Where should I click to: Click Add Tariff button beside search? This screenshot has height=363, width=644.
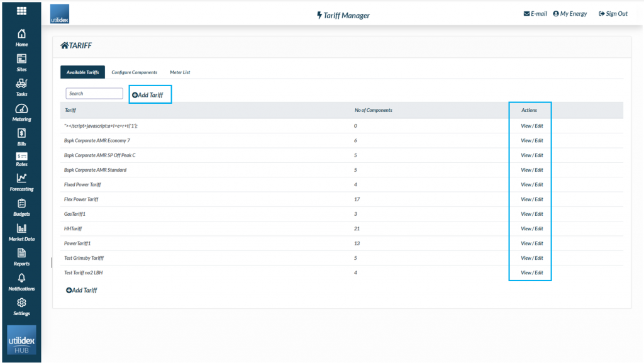(148, 95)
